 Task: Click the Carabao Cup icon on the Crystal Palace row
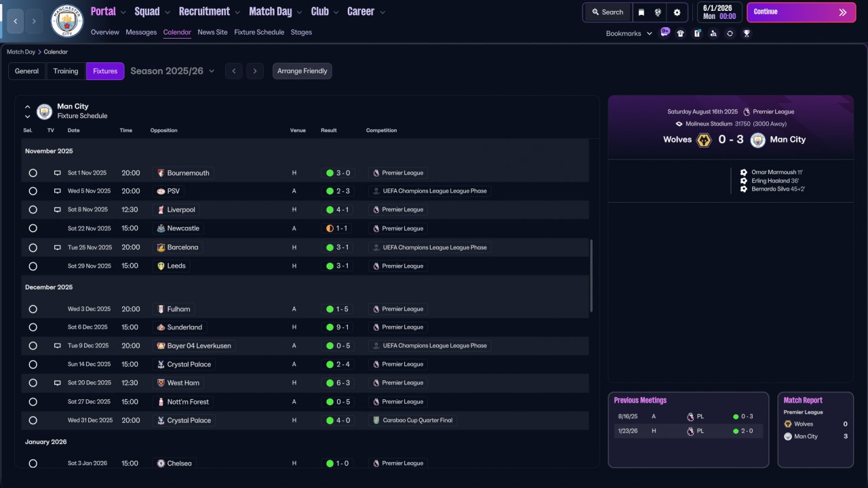click(x=376, y=420)
